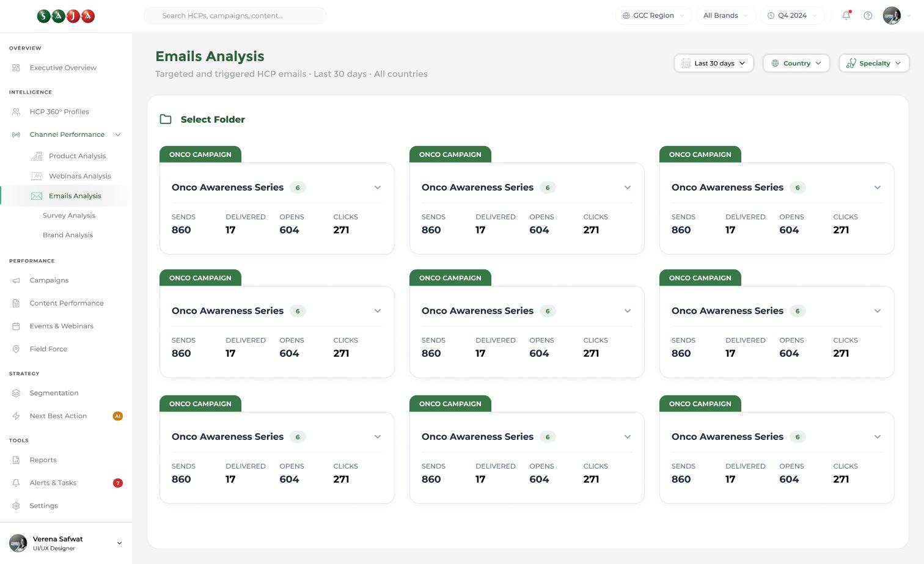Click the SAJA logo
This screenshot has width=924, height=564.
point(66,16)
